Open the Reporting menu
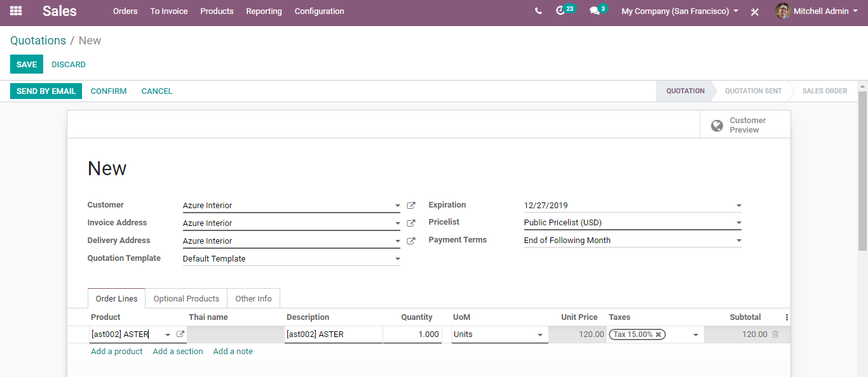Viewport: 868px width, 377px height. click(264, 11)
